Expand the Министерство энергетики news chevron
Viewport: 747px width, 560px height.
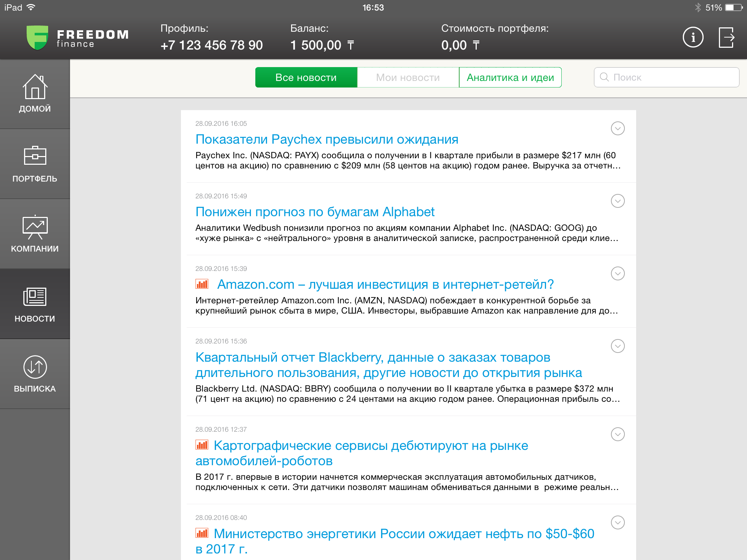pos(618,522)
